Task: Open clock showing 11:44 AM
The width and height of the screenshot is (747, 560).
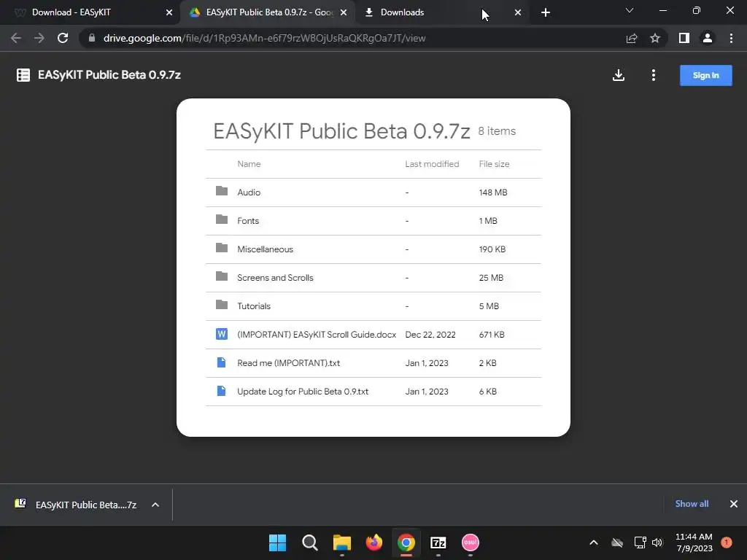Action: pyautogui.click(x=694, y=542)
